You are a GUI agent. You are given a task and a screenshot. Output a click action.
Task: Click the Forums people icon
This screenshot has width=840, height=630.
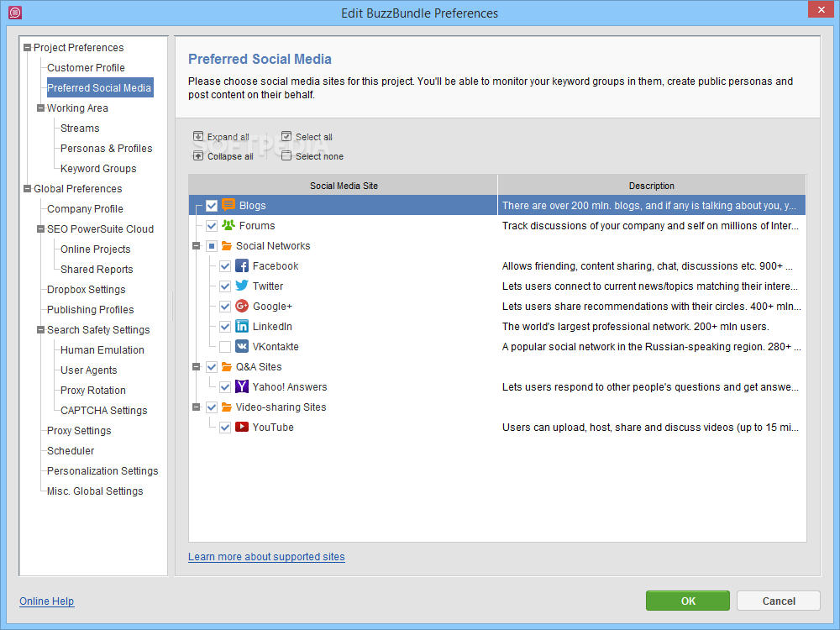[x=228, y=225]
